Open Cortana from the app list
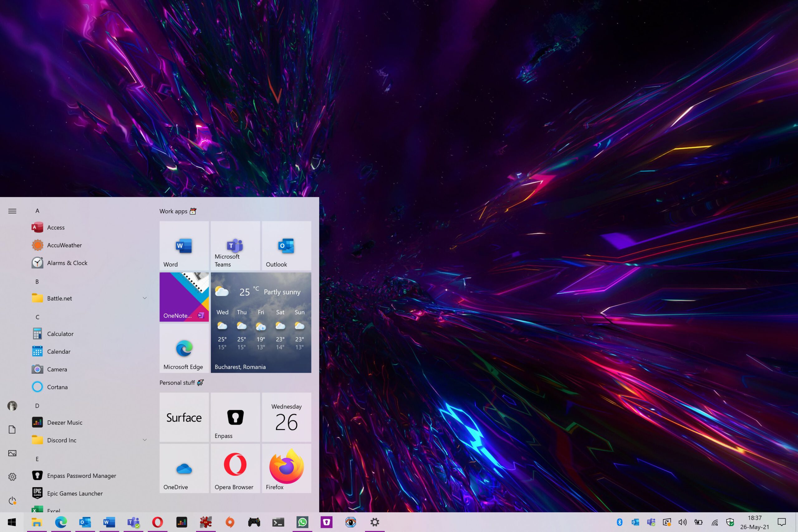This screenshot has width=798, height=532. (90, 387)
